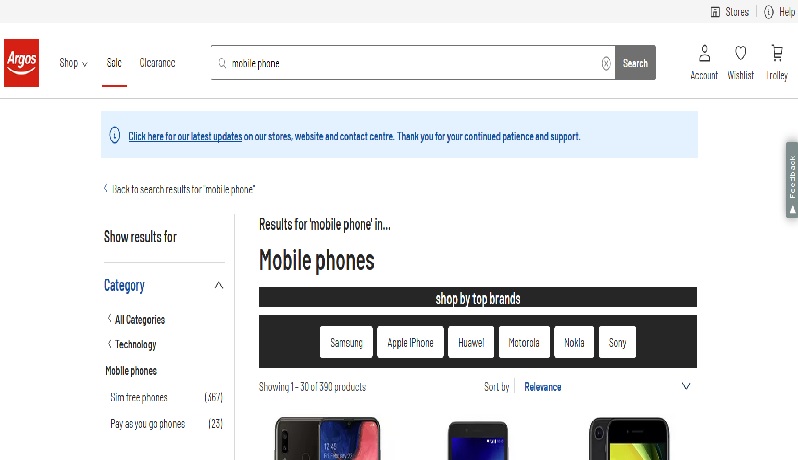Select the Mobile phones category
Screen dimensions: 798x460
tap(131, 371)
